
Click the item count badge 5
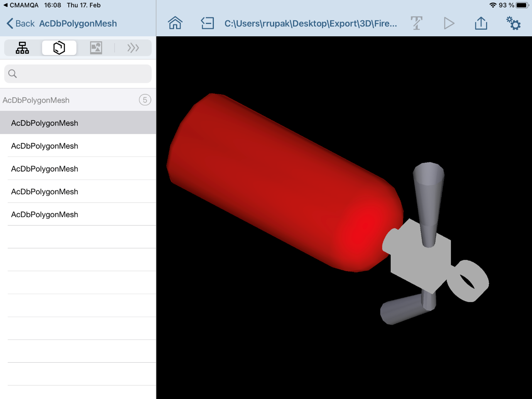click(145, 100)
